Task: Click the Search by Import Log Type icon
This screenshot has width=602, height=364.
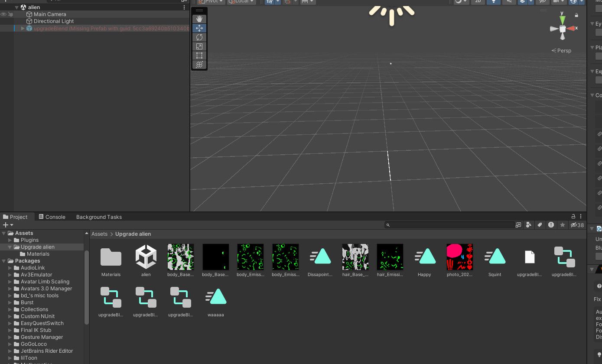Action: click(x=551, y=225)
